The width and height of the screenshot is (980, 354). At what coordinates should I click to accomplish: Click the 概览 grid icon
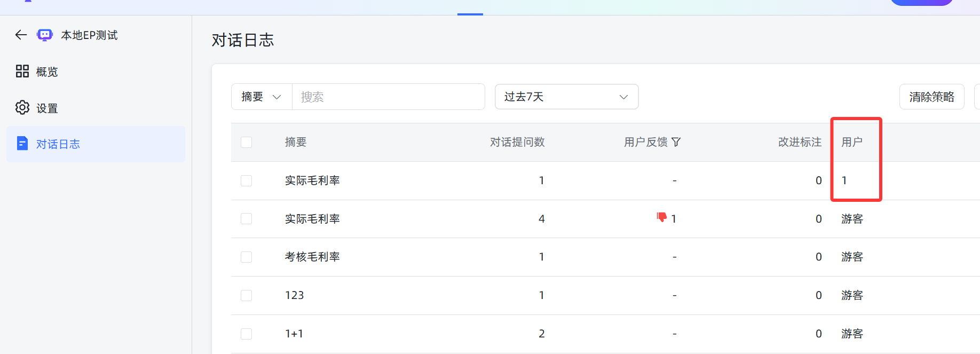point(22,72)
